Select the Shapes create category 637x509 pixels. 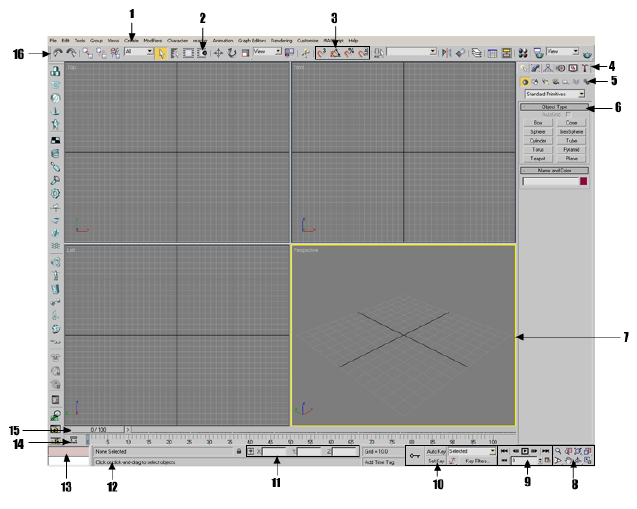535,82
